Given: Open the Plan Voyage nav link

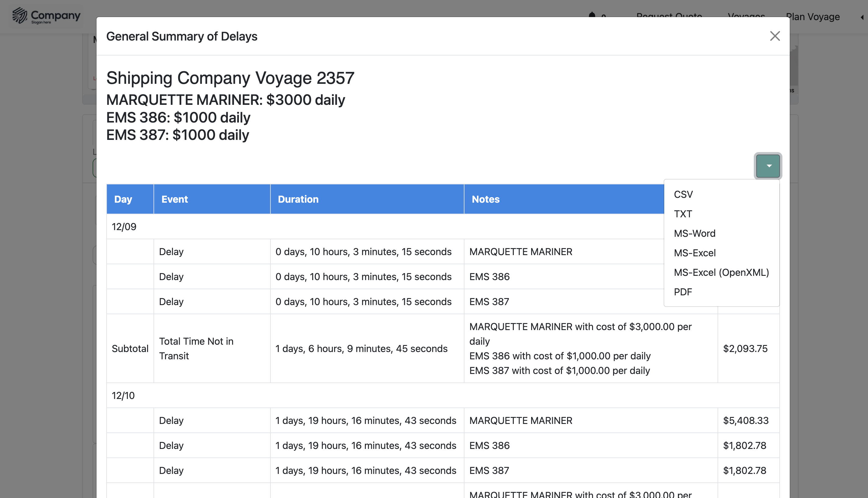Looking at the screenshot, I should tap(813, 16).
